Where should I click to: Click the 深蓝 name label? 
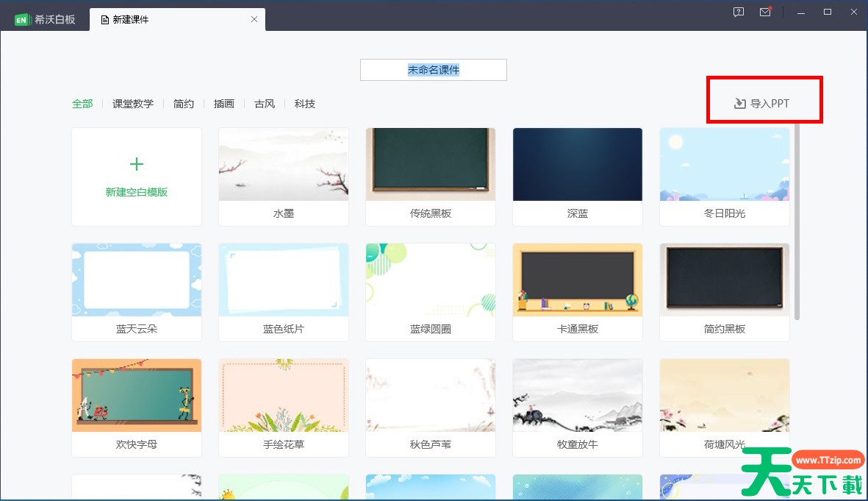point(578,213)
